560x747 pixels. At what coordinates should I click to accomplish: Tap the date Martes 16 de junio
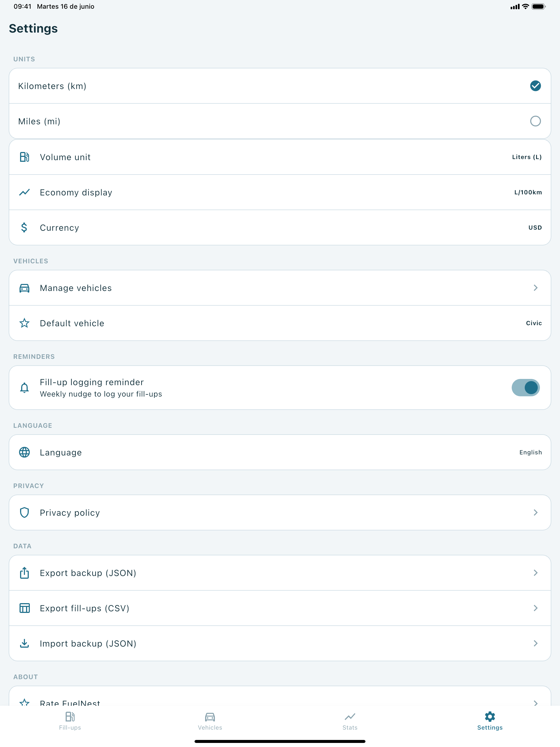click(x=65, y=7)
